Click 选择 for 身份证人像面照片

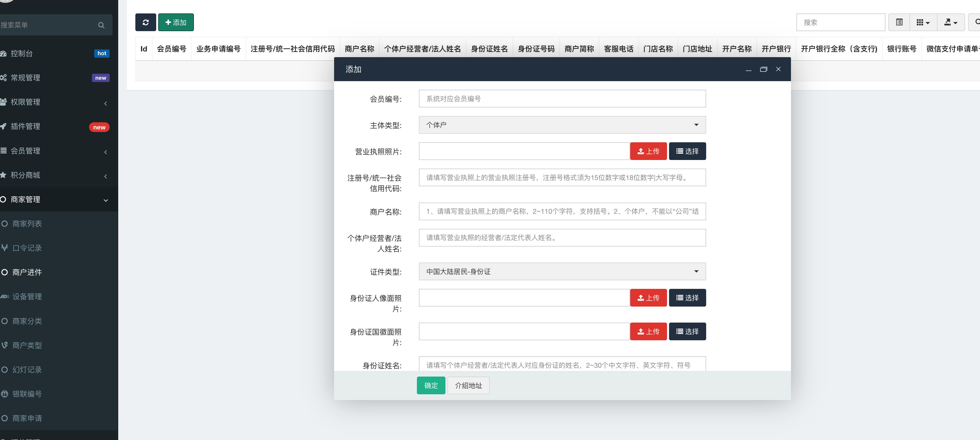click(687, 298)
